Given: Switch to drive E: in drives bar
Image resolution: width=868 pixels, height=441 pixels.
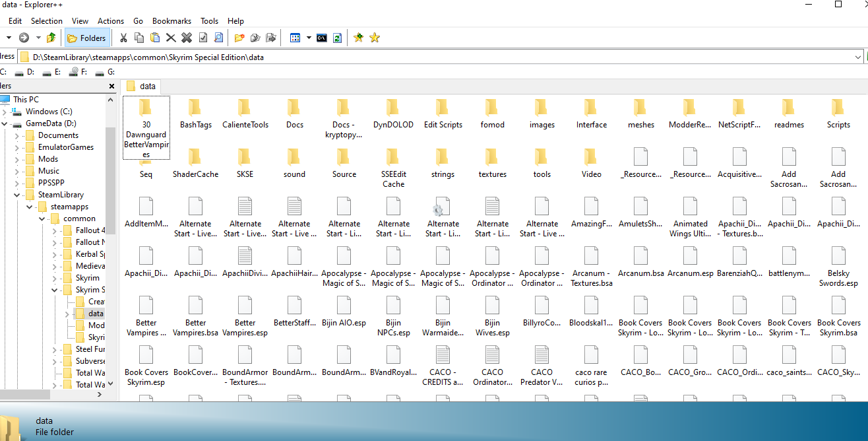Looking at the screenshot, I should tap(52, 72).
